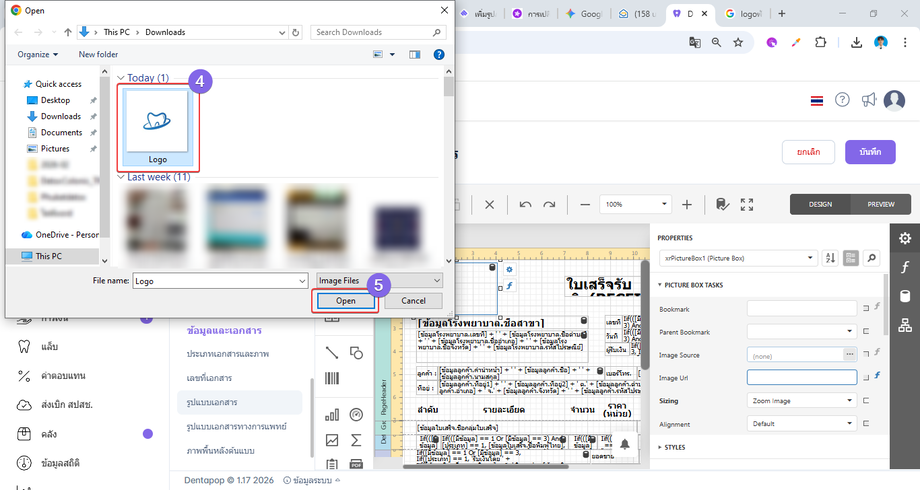Click the purple บันทึก save button
This screenshot has width=920, height=490.
870,152
